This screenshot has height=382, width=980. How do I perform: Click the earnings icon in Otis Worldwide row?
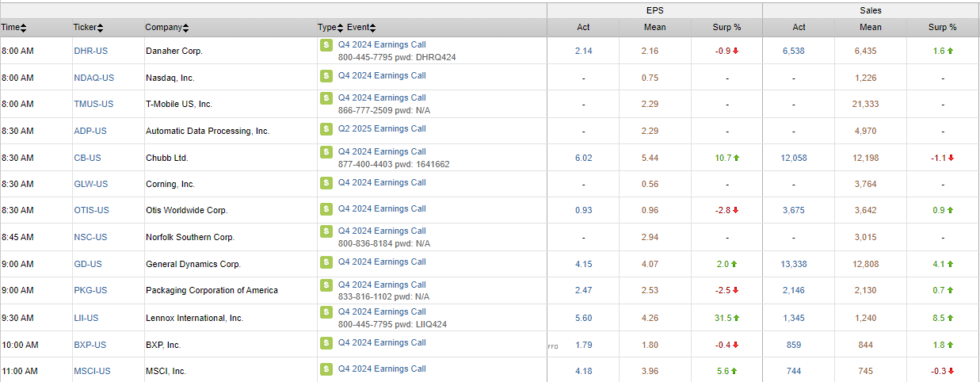(x=326, y=209)
